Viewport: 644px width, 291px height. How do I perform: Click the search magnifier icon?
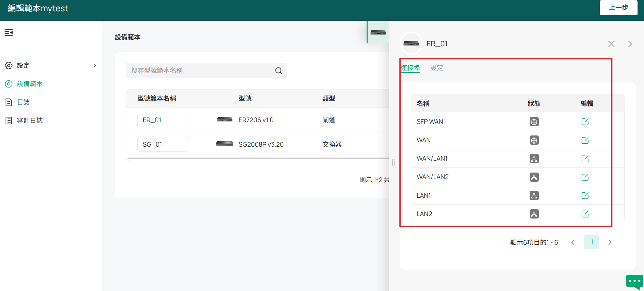pyautogui.click(x=278, y=70)
